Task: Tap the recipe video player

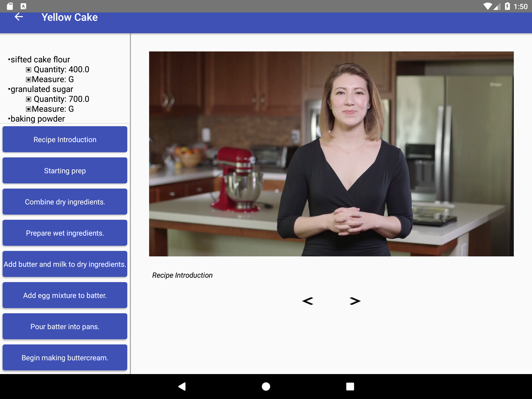Action: tap(331, 154)
